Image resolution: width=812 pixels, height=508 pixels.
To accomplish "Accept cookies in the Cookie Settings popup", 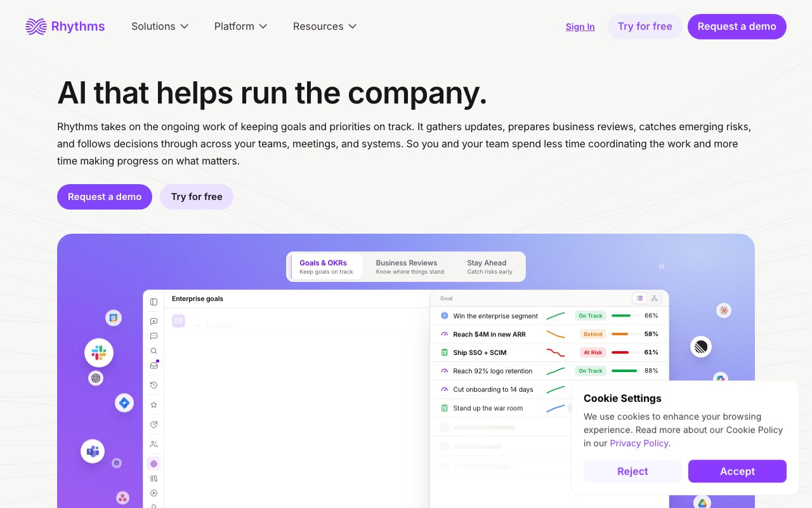I will [x=737, y=471].
